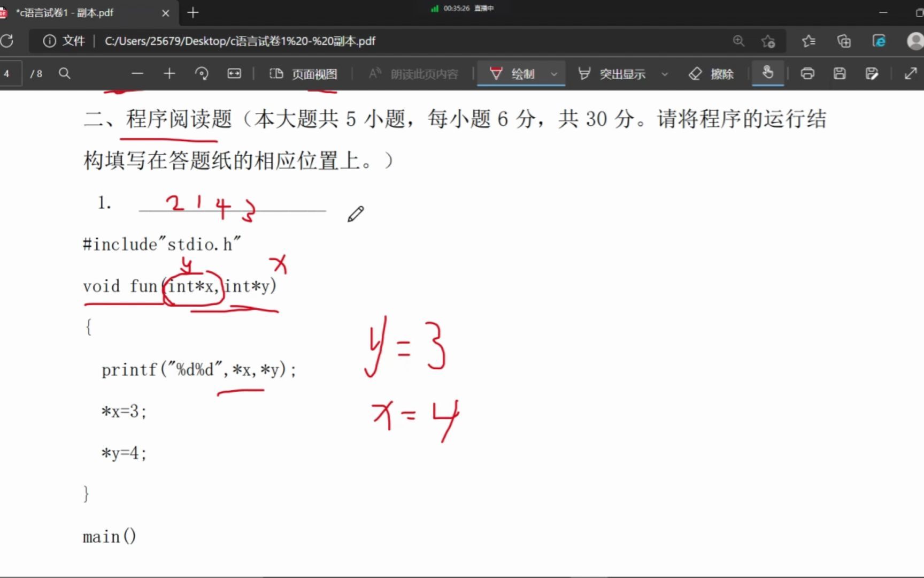Image resolution: width=924 pixels, height=578 pixels.
Task: Save the annotated PDF
Action: (839, 73)
